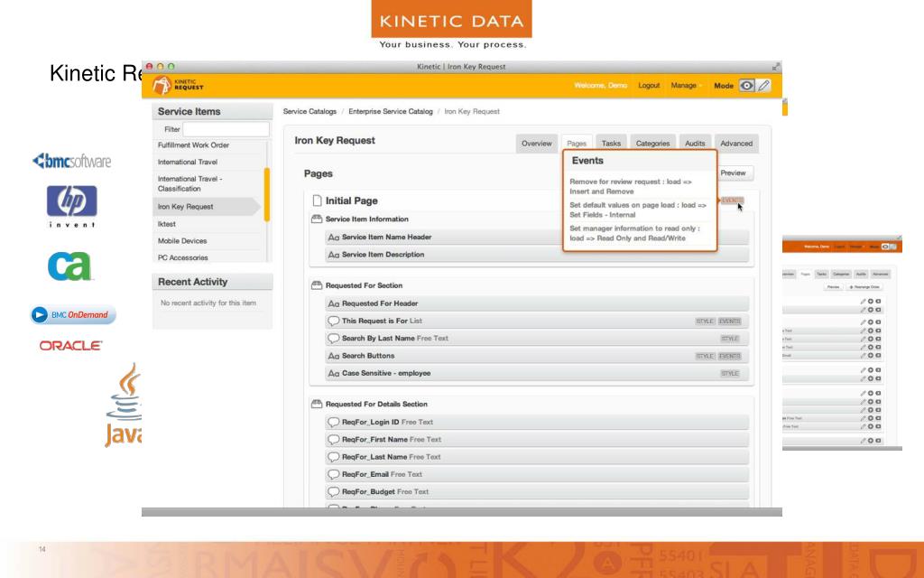Viewport: 924px width, 578px height.
Task: Click the CA logo
Action: (70, 266)
